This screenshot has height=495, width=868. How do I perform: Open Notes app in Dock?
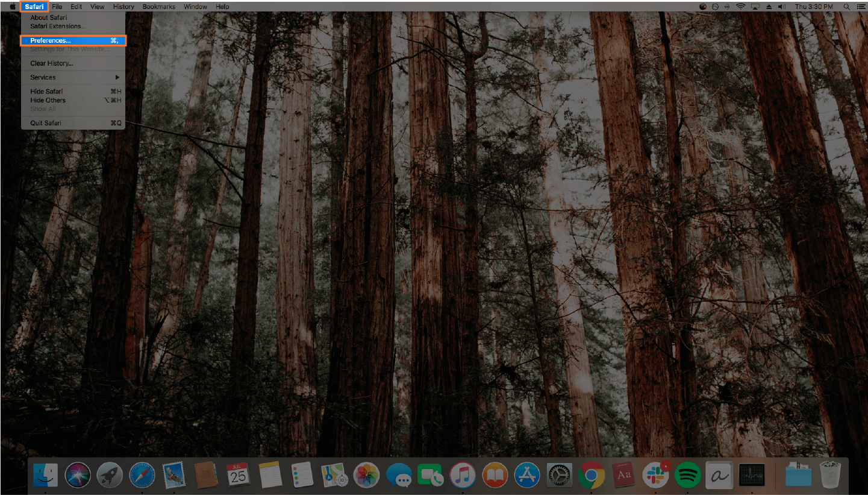pos(270,476)
